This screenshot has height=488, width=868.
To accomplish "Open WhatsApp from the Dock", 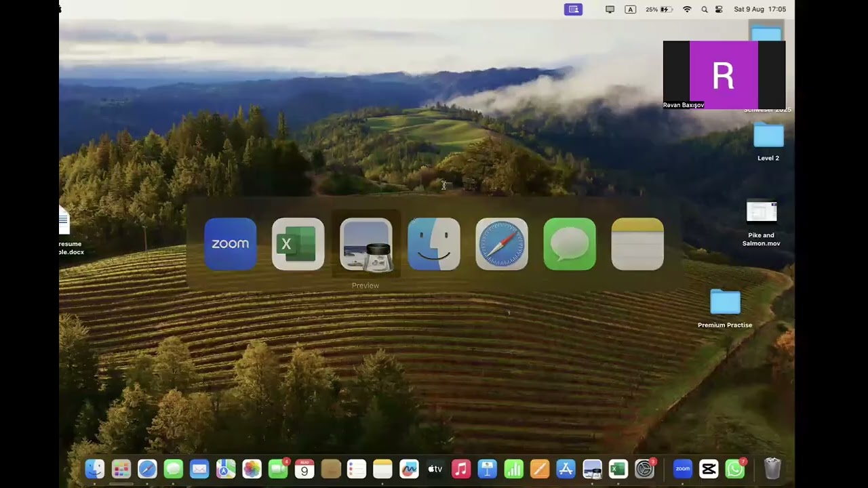I will point(735,468).
